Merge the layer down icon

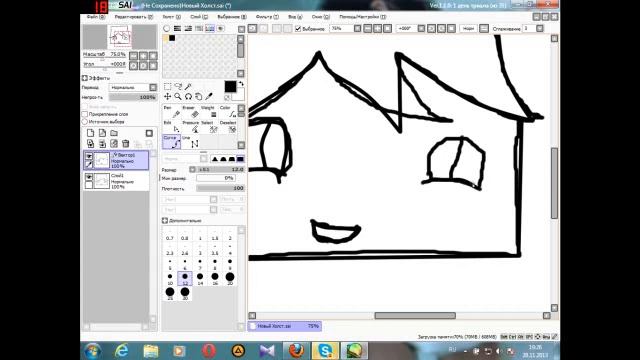click(102, 143)
